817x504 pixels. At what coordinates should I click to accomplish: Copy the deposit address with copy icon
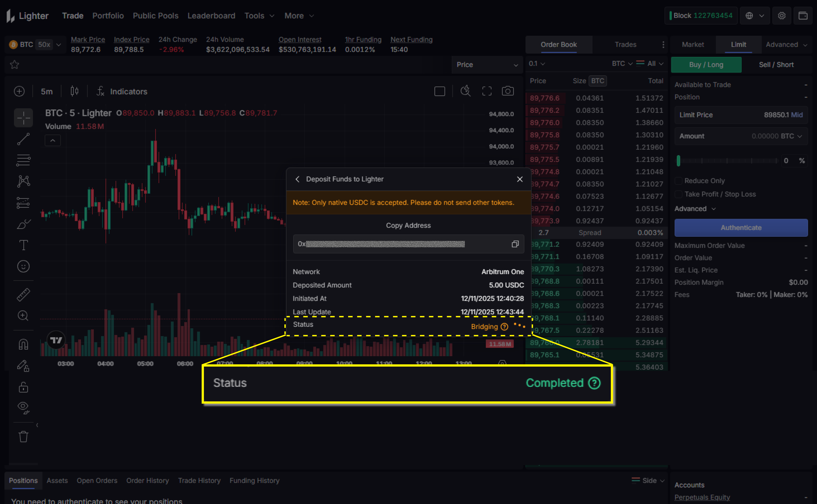pos(515,244)
